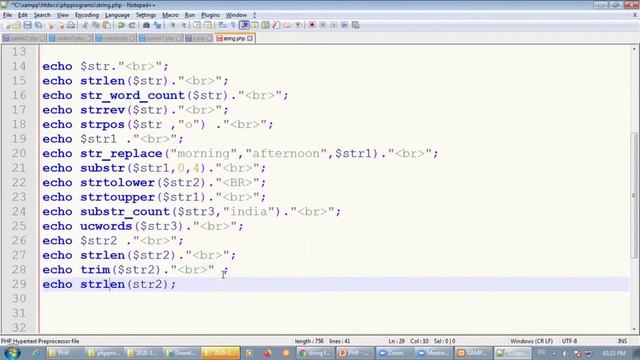Open Find with the binoculars icon
The image size is (640, 360).
(x=146, y=25)
